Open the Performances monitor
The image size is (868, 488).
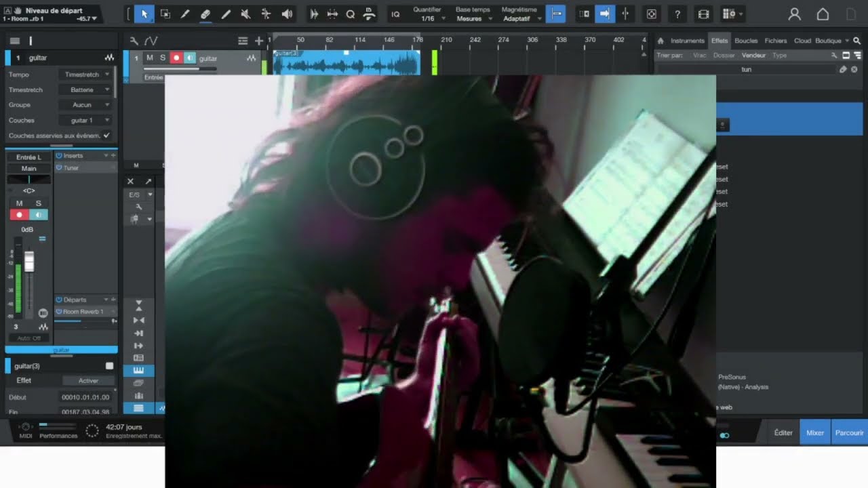pos(58,430)
